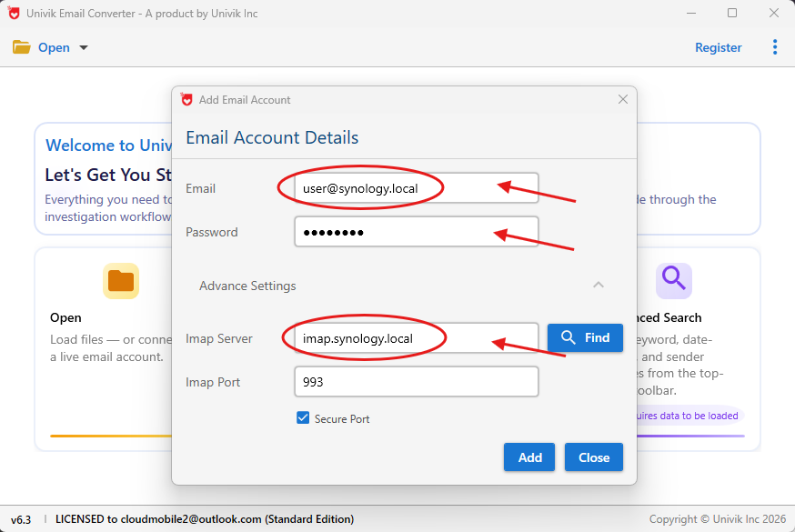Click the version v6.3 status text
Viewport: 795px width, 532px height.
point(21,520)
